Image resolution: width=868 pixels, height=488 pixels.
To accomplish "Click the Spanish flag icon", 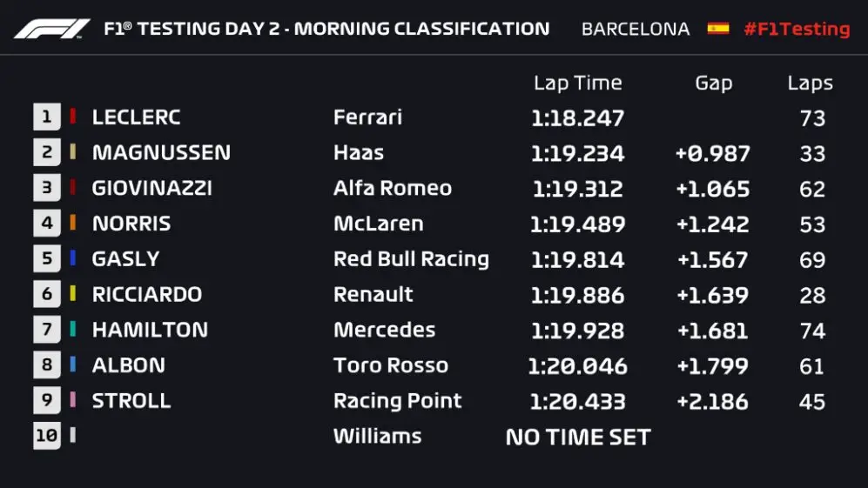I will pyautogui.click(x=717, y=29).
